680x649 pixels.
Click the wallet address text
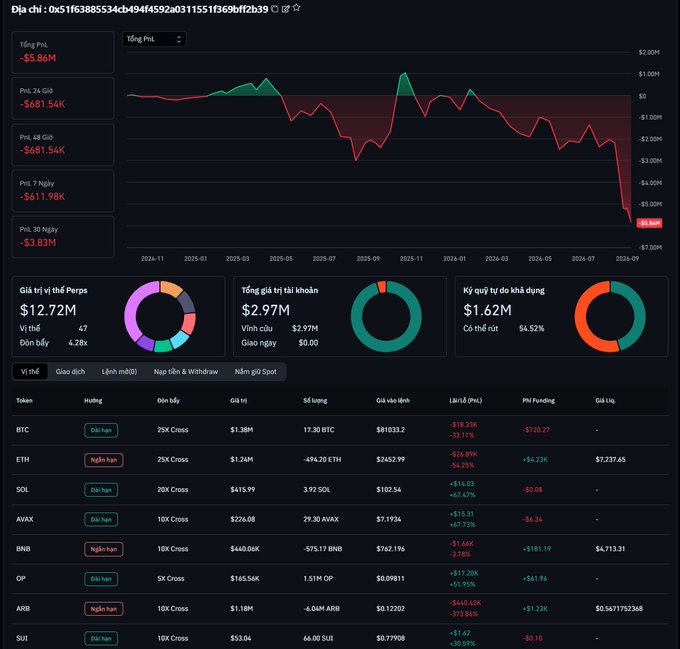[158, 9]
